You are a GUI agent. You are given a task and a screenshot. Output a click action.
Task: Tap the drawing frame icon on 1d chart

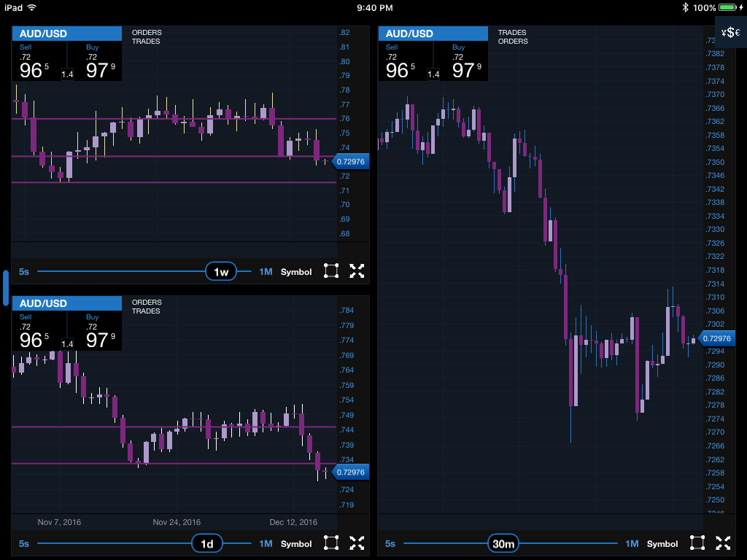pos(331,542)
